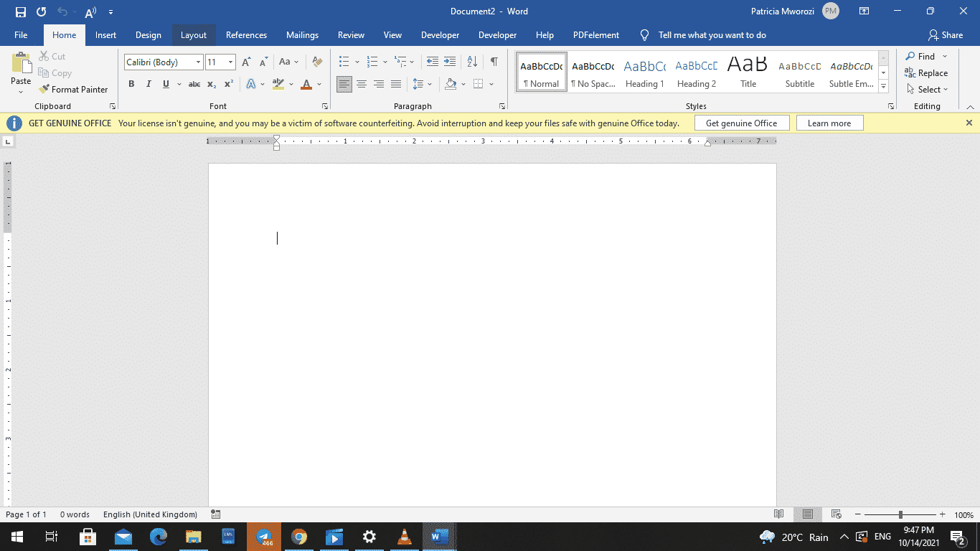Expand the line spacing options
The height and width of the screenshot is (551, 980).
click(x=430, y=84)
